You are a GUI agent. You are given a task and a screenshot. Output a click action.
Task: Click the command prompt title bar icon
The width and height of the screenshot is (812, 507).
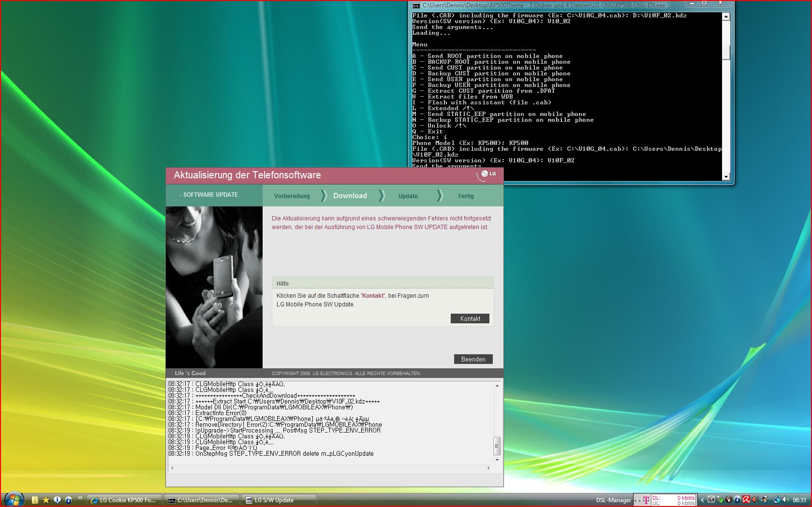pos(416,5)
